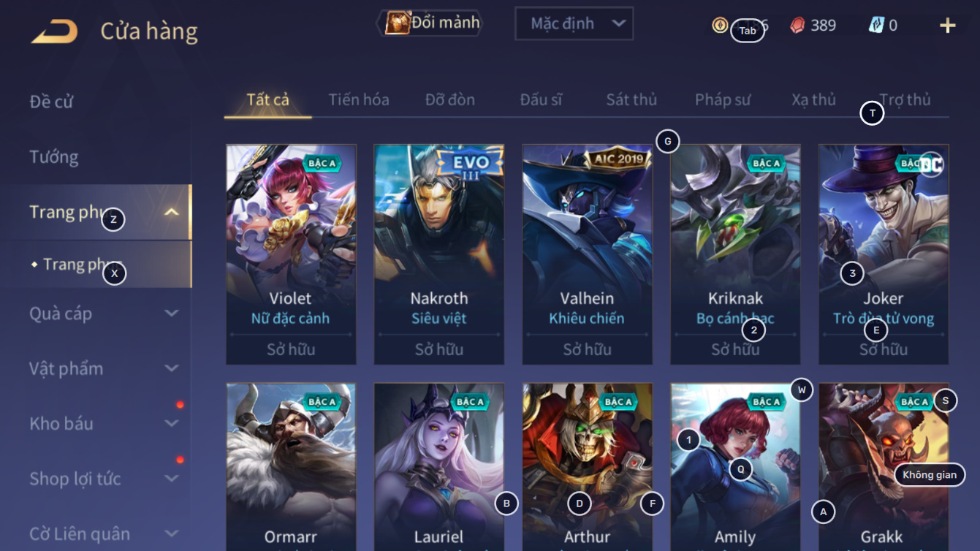The width and height of the screenshot is (980, 551).
Task: Click the Đổi mảnh chest icon
Action: (397, 23)
